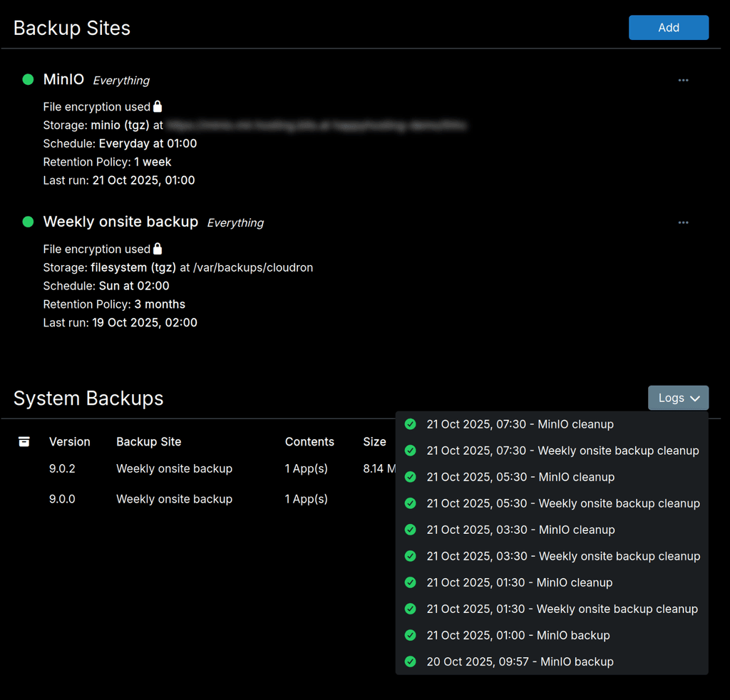Open 20 Oct 09:57 MinIO backup log
This screenshot has height=700, width=730.
[x=520, y=662]
